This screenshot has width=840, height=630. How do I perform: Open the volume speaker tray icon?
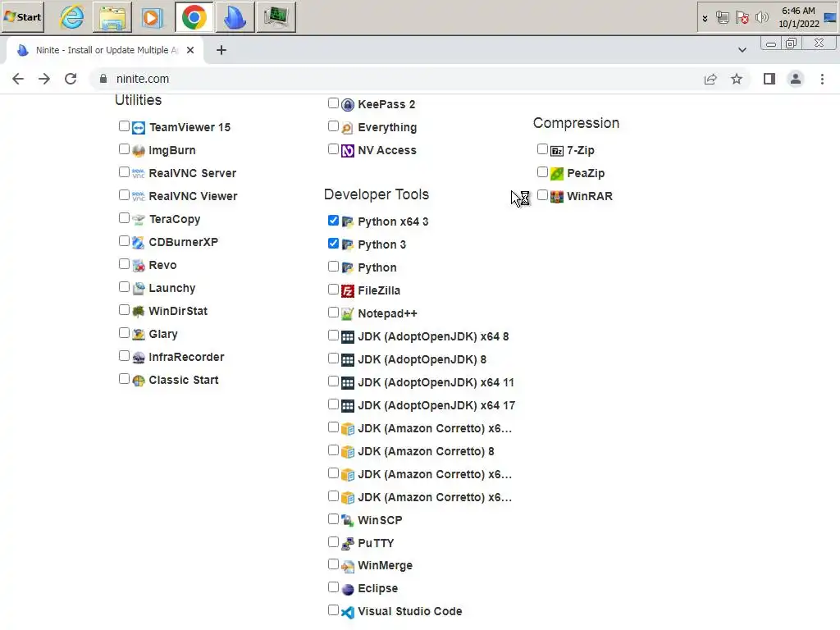[761, 18]
